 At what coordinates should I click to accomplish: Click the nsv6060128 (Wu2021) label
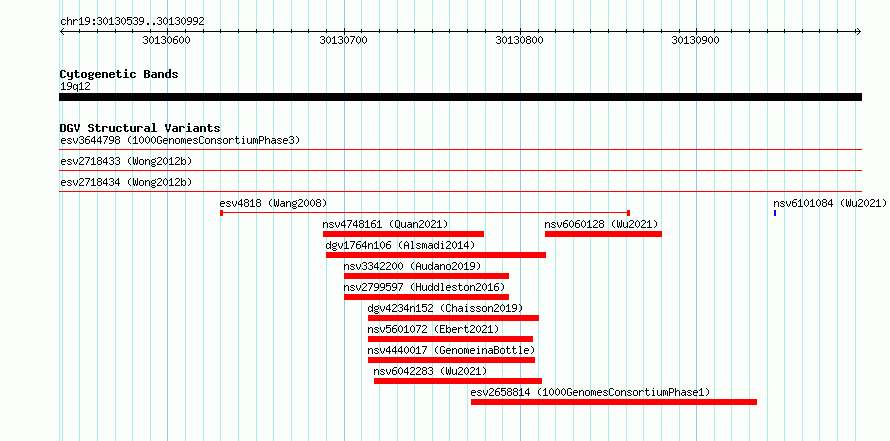(601, 224)
